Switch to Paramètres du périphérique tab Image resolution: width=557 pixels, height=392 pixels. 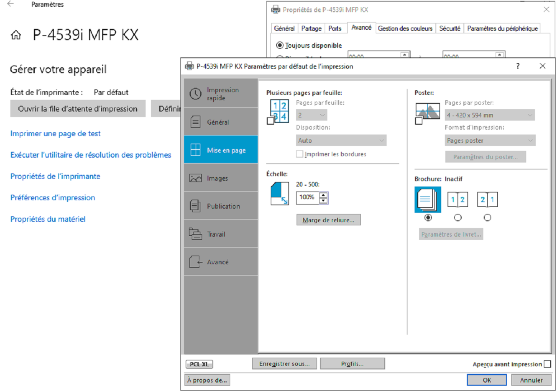[x=502, y=28]
